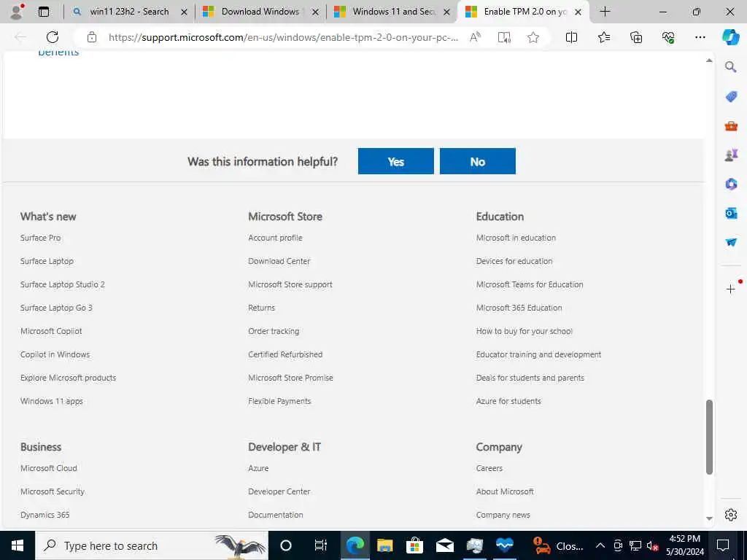Open Order tracking link
The image size is (747, 560).
pyautogui.click(x=274, y=331)
